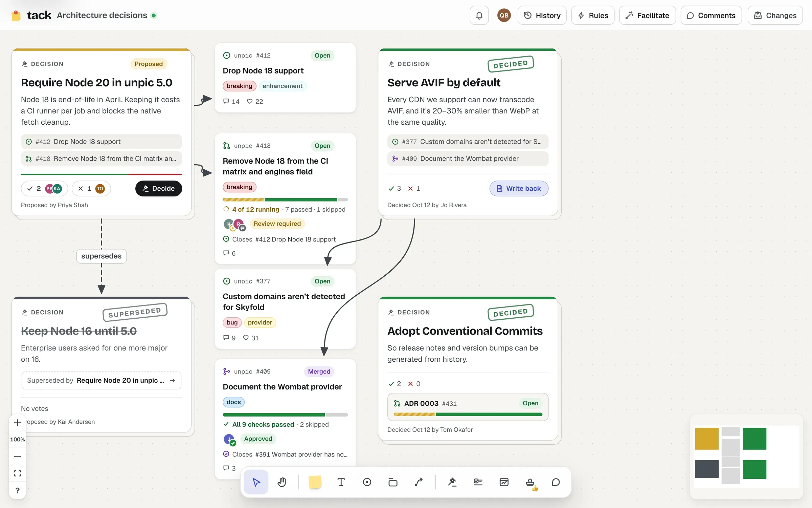Open the Comments panel
This screenshot has width=812, height=508.
point(711,15)
